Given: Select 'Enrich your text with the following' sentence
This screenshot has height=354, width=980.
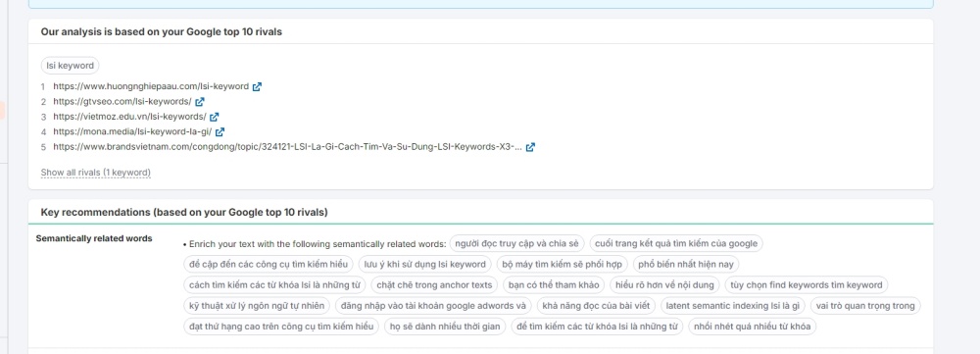Looking at the screenshot, I should click(x=318, y=244).
